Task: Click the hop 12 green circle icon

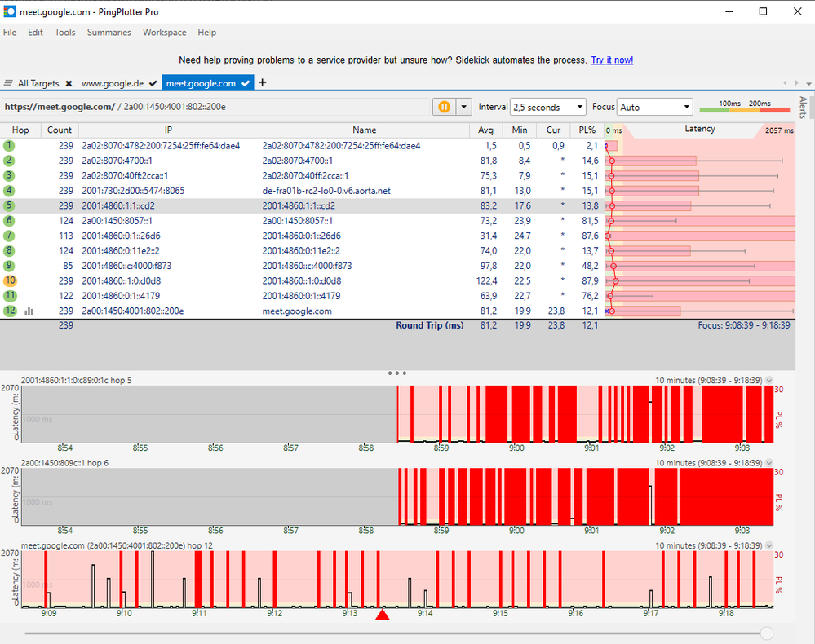Action: coord(10,311)
